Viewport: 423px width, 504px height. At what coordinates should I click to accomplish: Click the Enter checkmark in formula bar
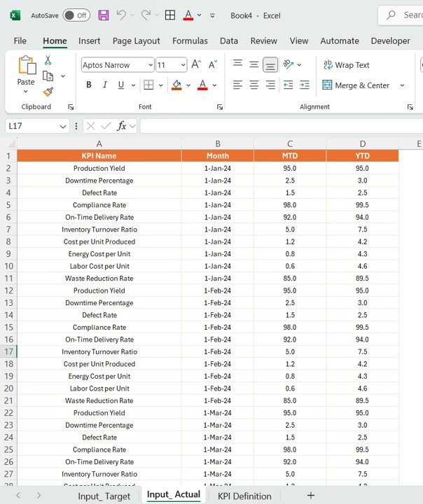click(106, 126)
